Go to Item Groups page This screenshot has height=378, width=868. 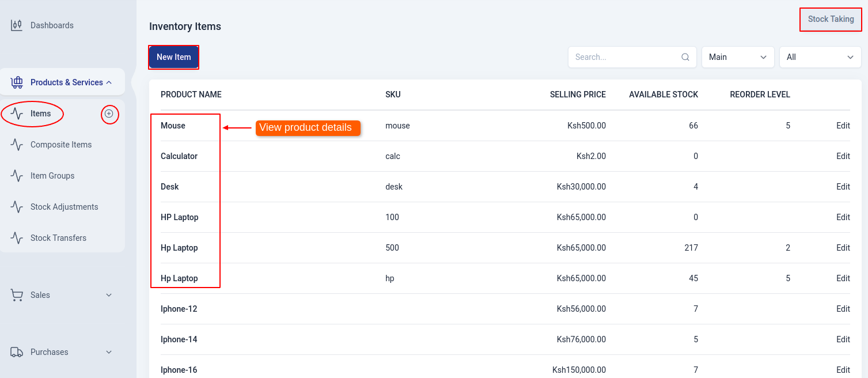tap(52, 176)
